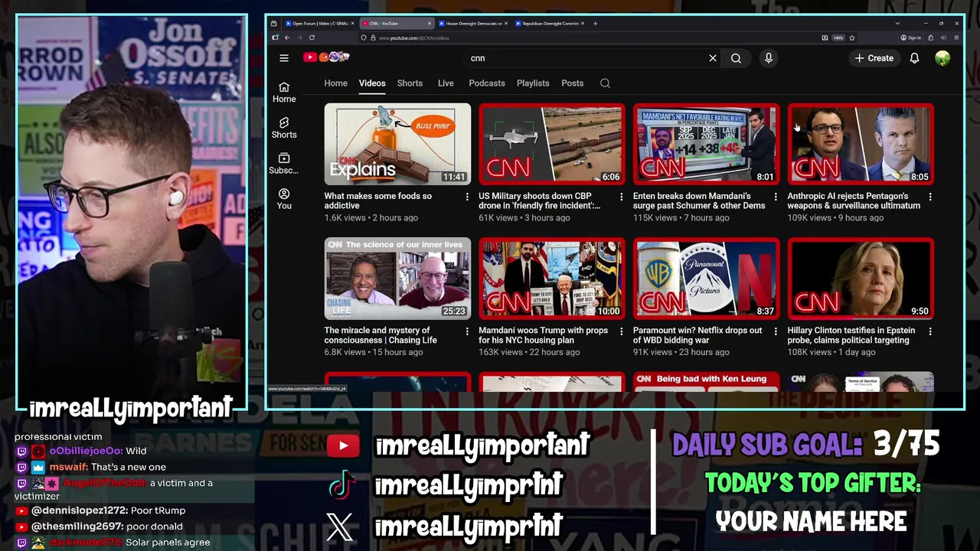Open 'What makes some foods so addictive' thumbnail

pos(397,144)
